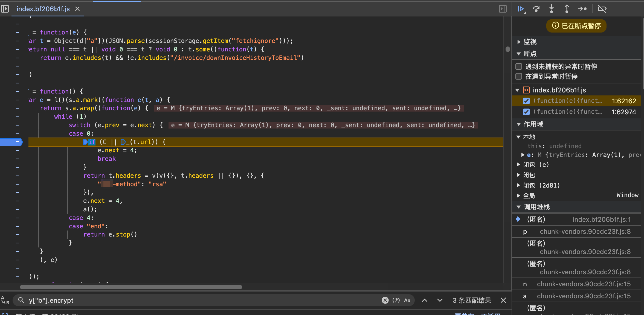The height and width of the screenshot is (315, 644).
Task: Click the 已在断点暂停 status badge
Action: (576, 26)
